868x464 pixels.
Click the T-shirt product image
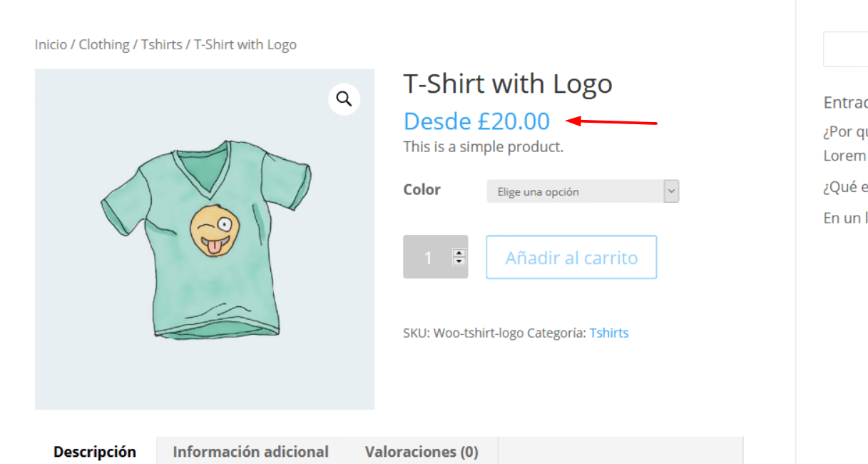(205, 239)
